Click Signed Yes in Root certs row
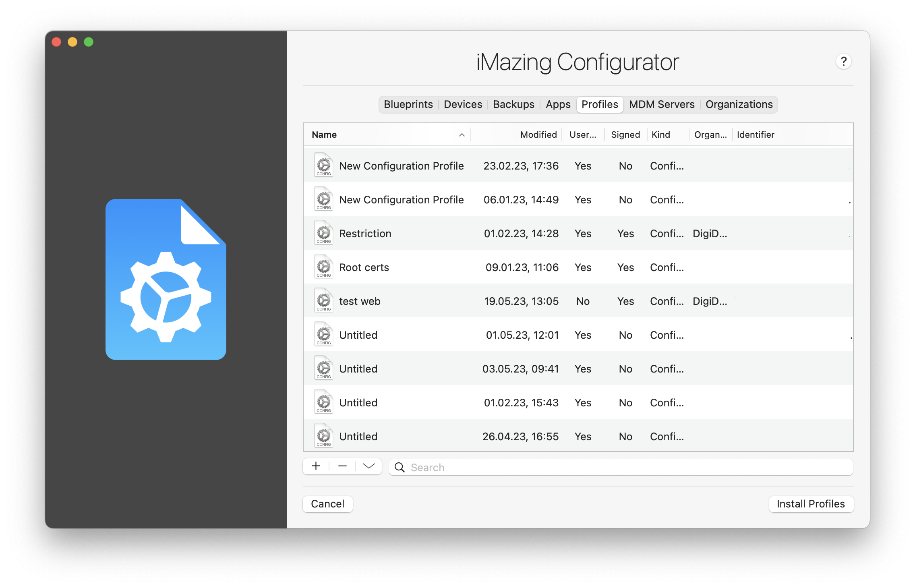Screen dimensions: 915x588 click(625, 267)
